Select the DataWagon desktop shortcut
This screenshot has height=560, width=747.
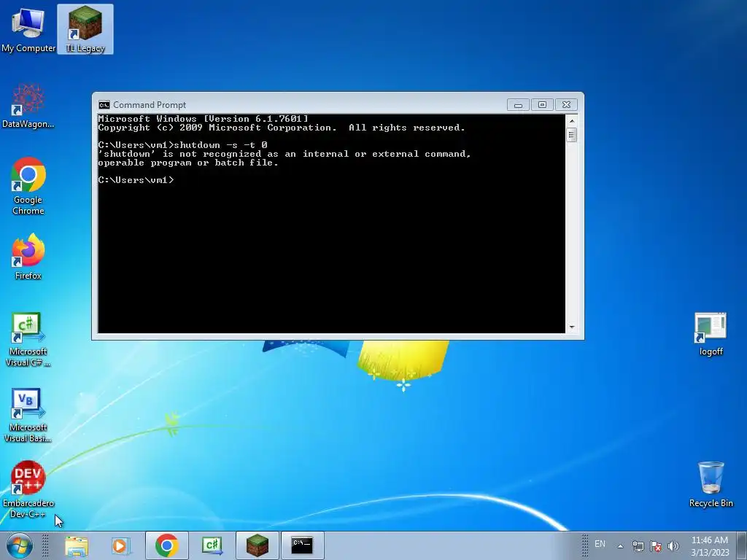click(28, 106)
